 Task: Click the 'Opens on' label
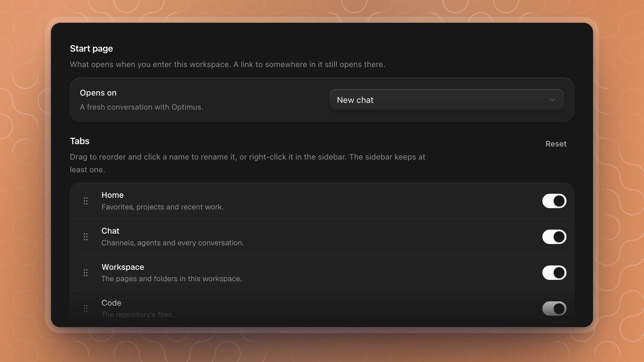click(98, 93)
